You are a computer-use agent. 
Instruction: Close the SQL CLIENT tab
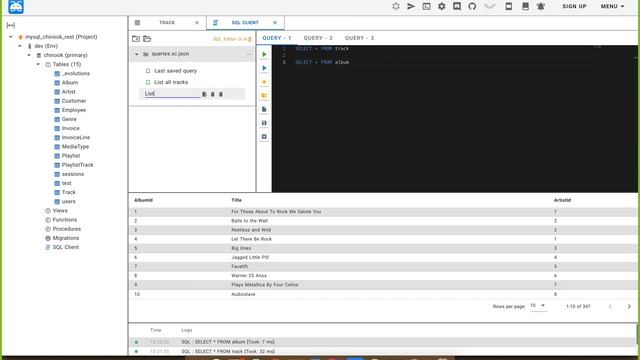point(275,23)
